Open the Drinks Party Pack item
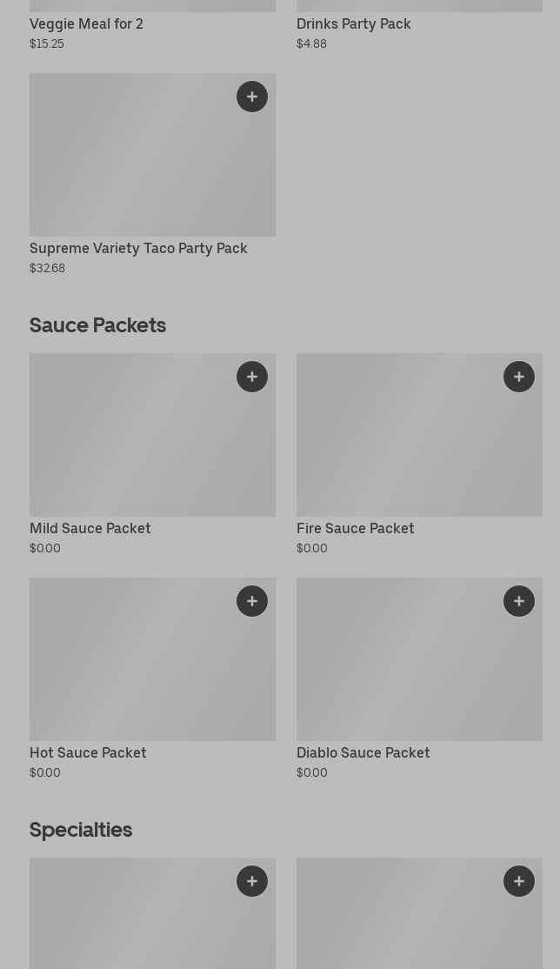Viewport: 560px width, 969px height. pyautogui.click(x=353, y=23)
